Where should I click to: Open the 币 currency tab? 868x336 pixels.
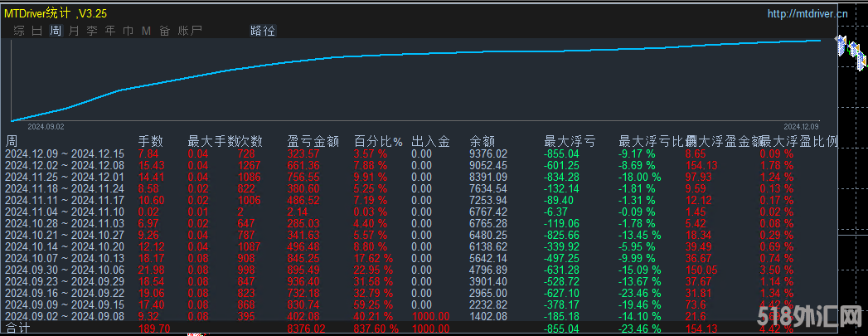(129, 31)
